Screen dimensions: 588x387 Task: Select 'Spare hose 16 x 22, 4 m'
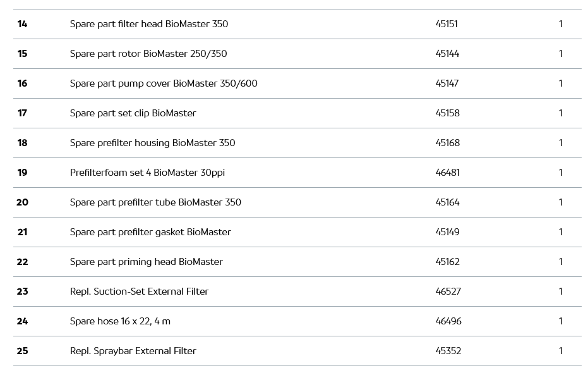tap(120, 321)
